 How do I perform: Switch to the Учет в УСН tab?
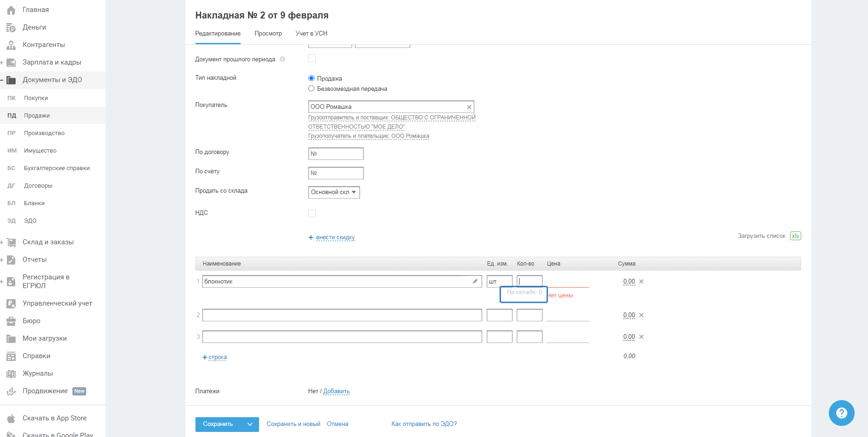pyautogui.click(x=312, y=34)
